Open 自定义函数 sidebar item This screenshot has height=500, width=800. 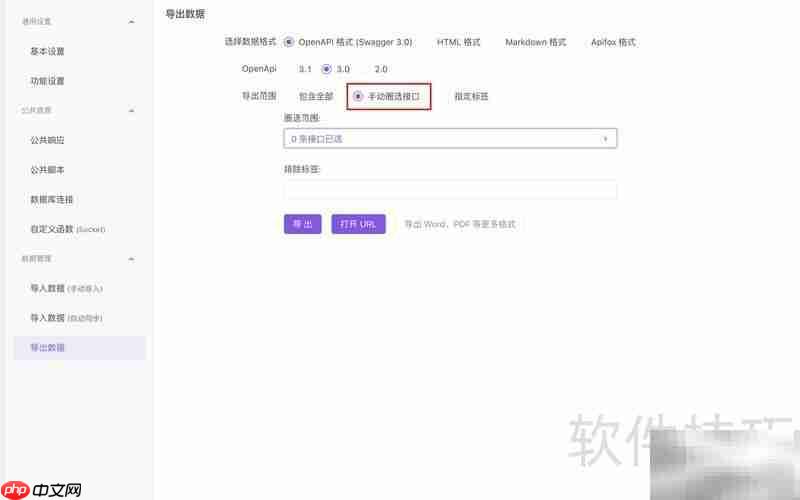[x=68, y=229]
